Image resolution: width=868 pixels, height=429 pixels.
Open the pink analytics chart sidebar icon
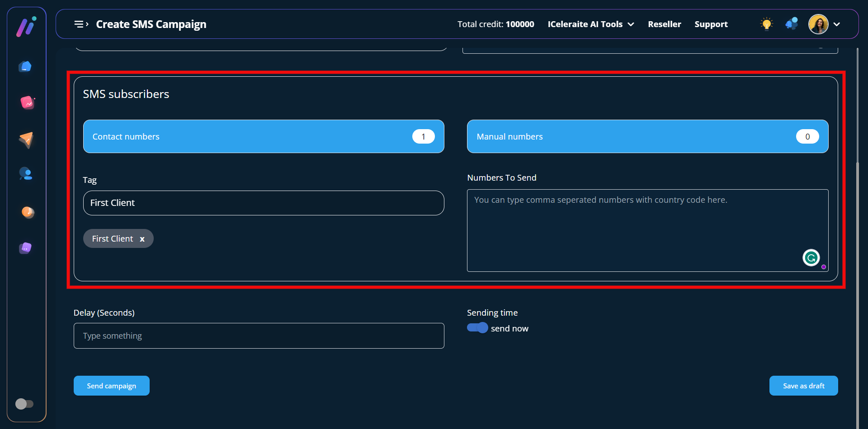[27, 103]
